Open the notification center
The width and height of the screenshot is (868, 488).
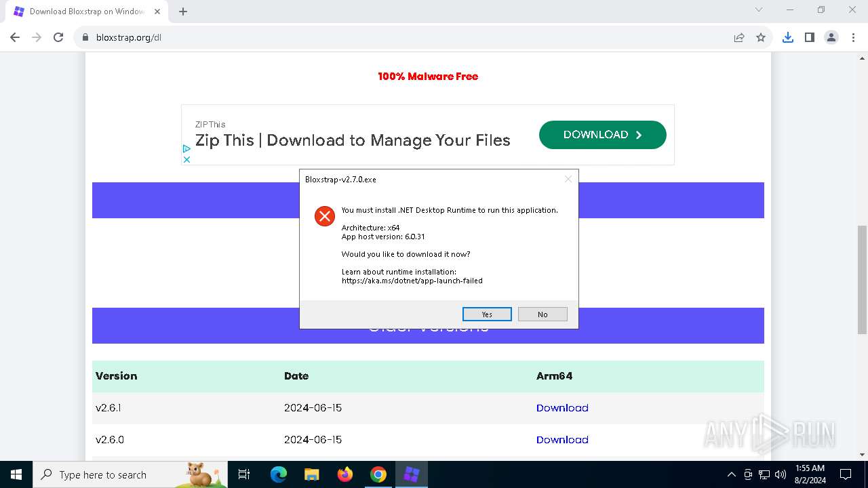coord(846,474)
